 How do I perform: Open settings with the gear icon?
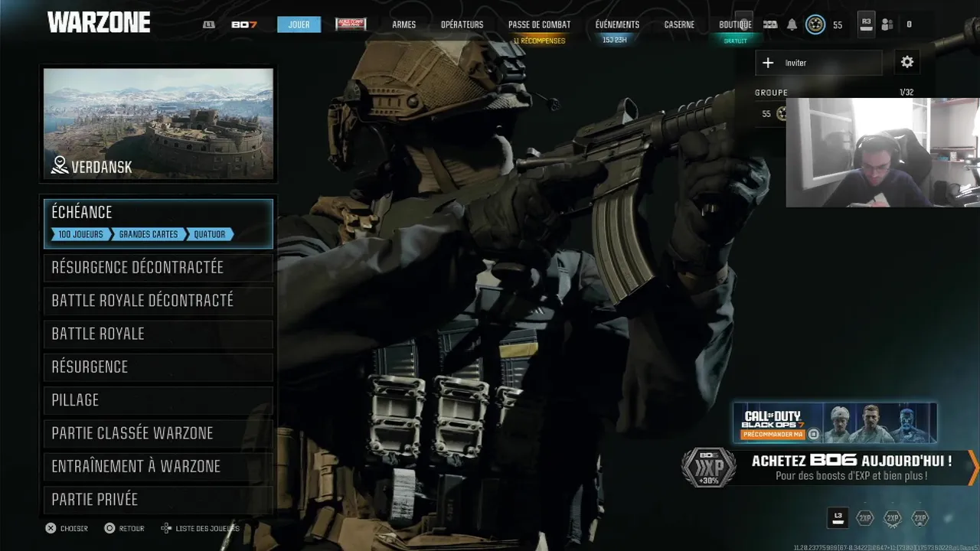907,63
